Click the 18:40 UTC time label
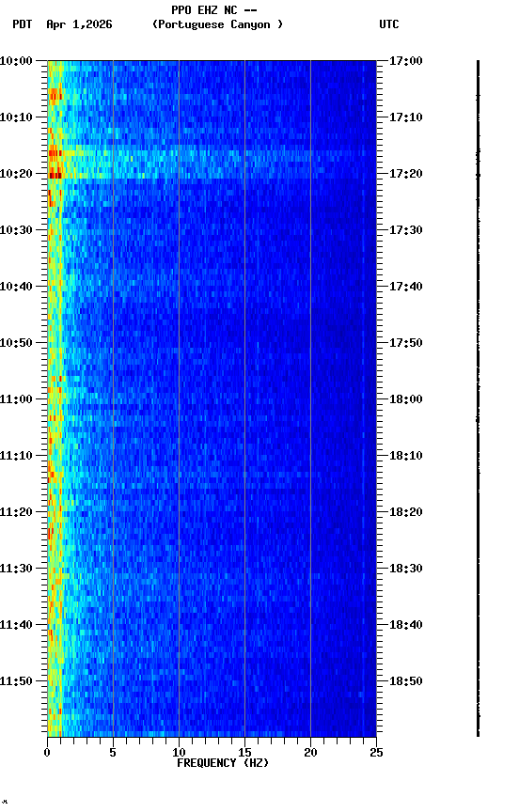 (406, 626)
